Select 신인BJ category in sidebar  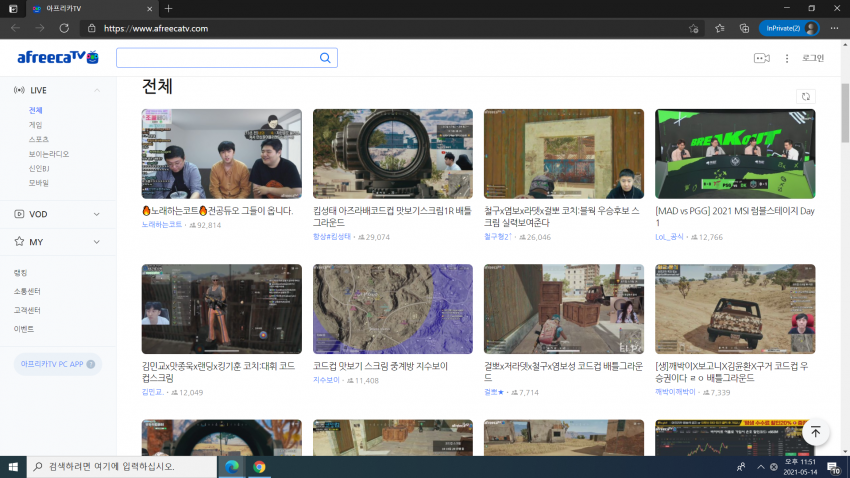coord(38,169)
